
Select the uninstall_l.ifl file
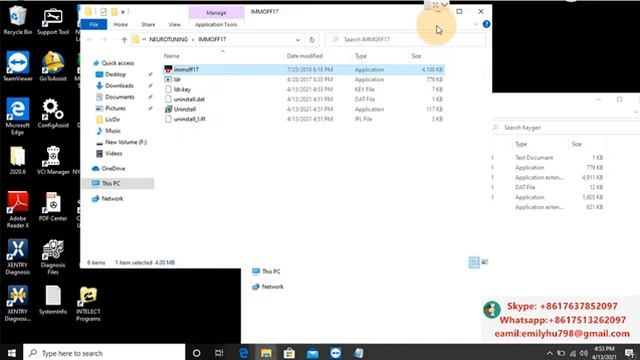(x=304, y=119)
